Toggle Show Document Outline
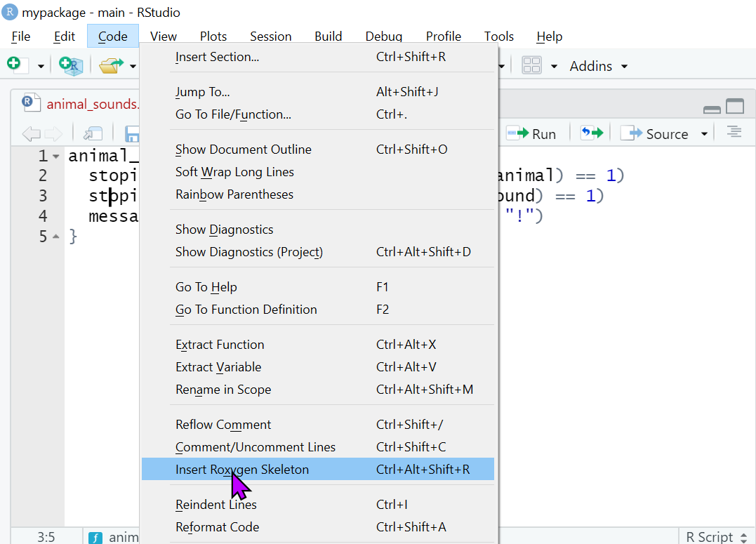This screenshot has width=756, height=544. pos(243,150)
